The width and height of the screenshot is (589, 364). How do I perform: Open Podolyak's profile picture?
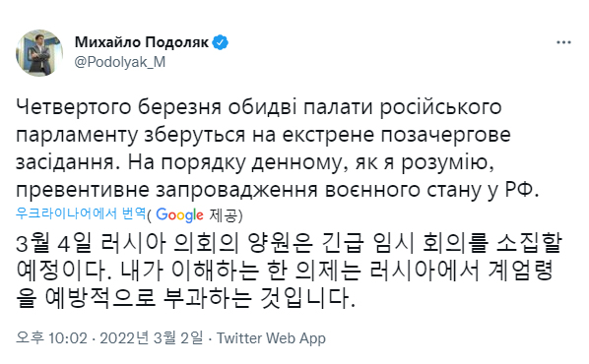coord(39,53)
